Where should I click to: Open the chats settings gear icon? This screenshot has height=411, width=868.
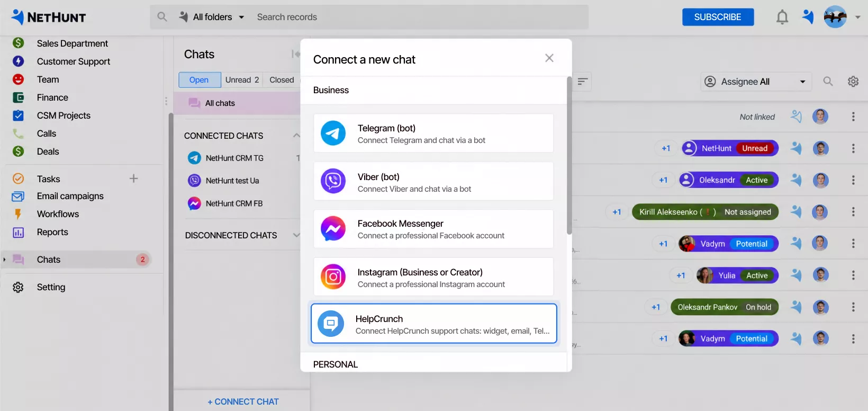pos(853,82)
